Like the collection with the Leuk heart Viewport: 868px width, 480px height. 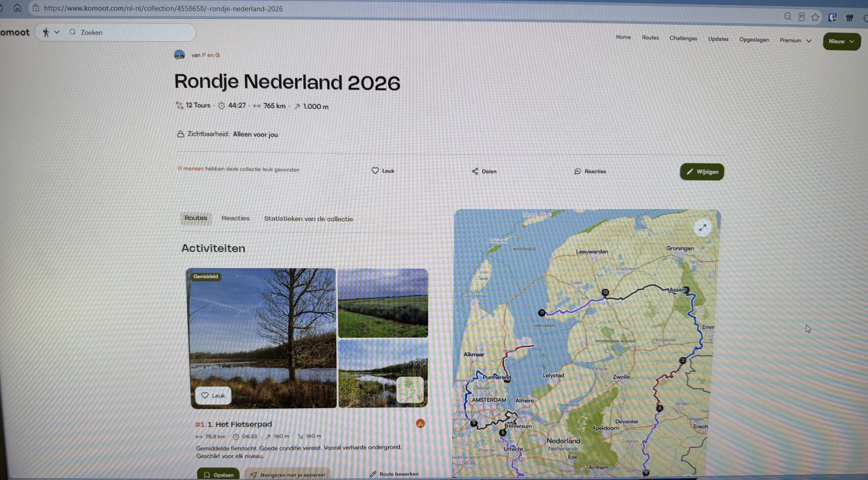point(383,171)
